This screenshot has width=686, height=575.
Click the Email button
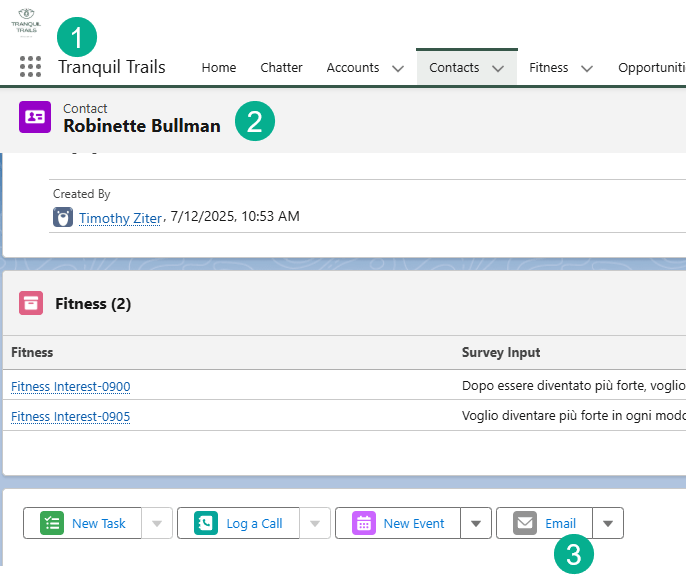click(x=545, y=523)
